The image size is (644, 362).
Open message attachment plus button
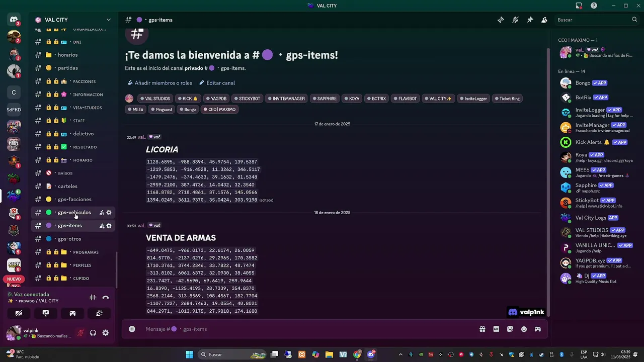(132, 329)
